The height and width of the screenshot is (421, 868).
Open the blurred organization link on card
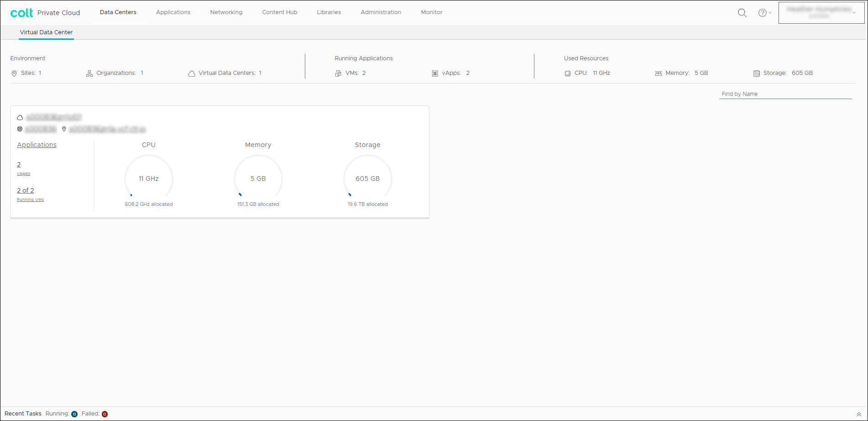pos(41,129)
